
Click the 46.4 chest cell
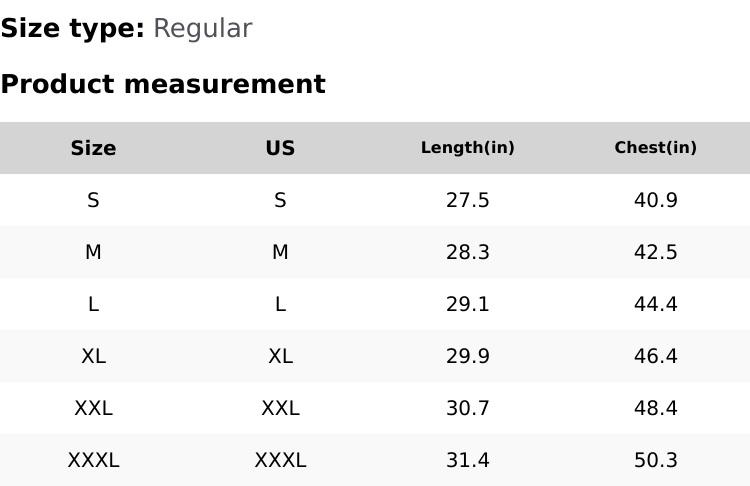[x=655, y=356]
